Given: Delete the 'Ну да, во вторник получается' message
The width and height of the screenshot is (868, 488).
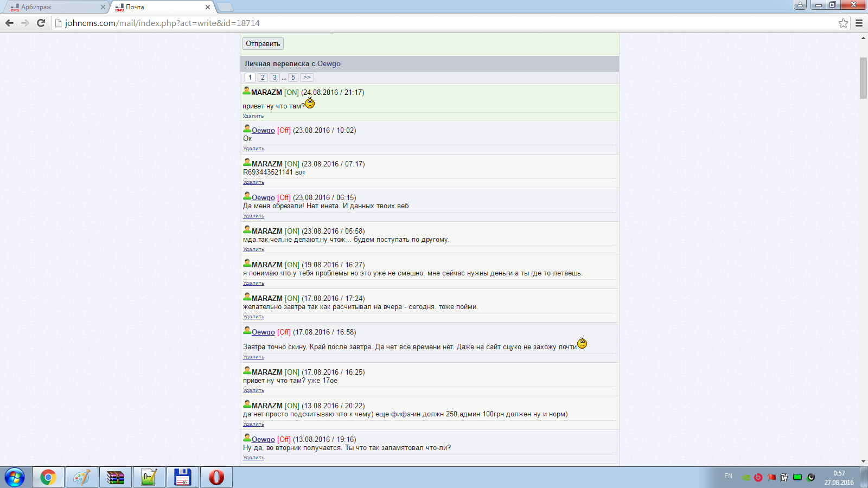Looking at the screenshot, I should click(253, 458).
